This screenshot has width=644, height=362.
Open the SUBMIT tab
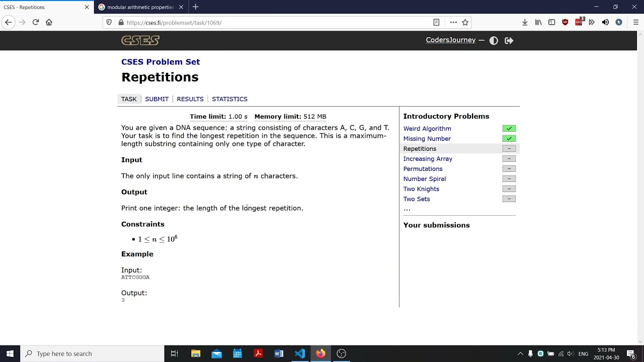156,99
